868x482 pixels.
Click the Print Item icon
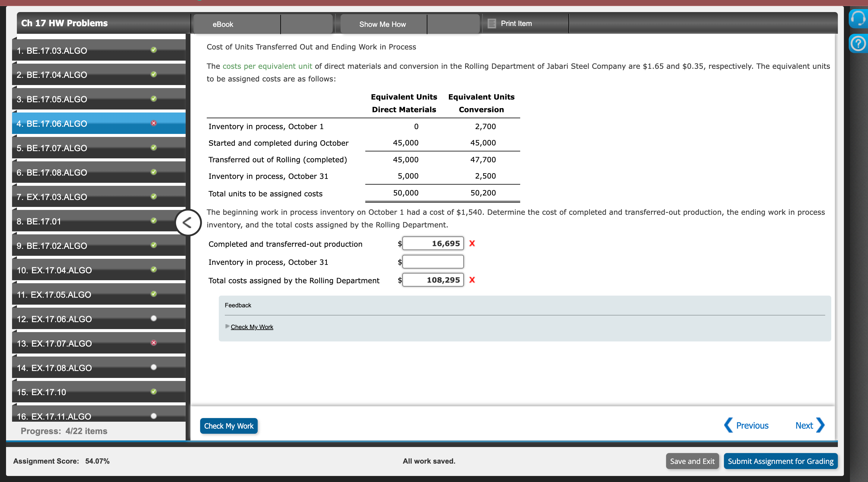[x=492, y=24]
